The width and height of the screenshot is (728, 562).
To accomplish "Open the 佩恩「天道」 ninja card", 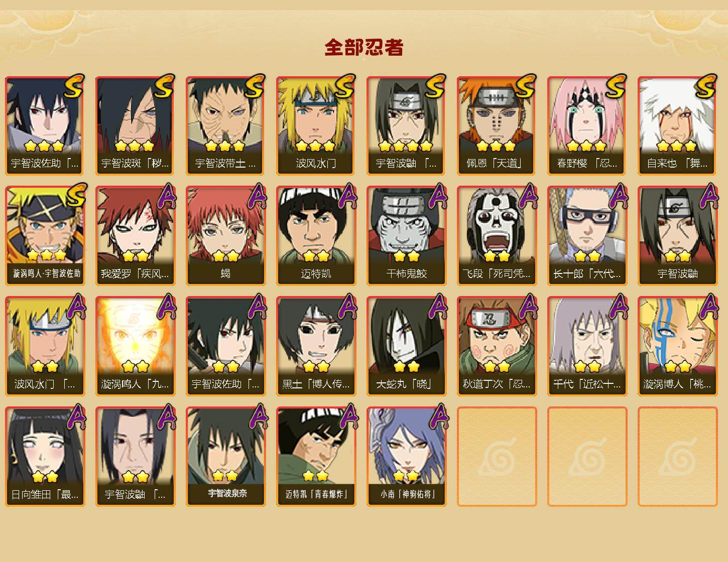I will pos(497,125).
